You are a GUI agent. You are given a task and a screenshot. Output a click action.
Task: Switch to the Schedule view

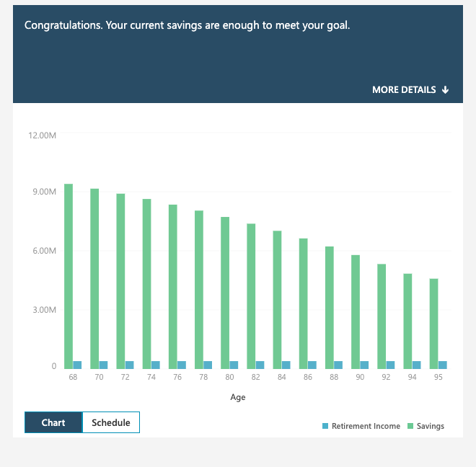point(111,422)
